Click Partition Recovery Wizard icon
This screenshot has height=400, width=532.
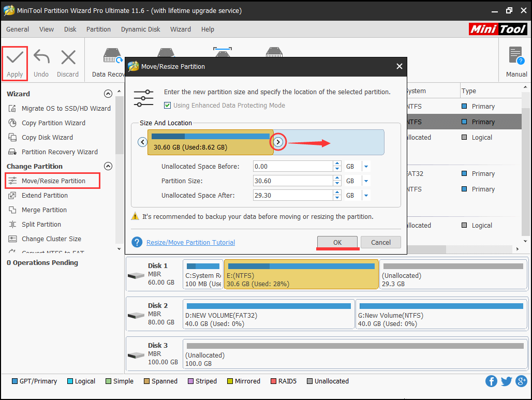click(x=12, y=152)
